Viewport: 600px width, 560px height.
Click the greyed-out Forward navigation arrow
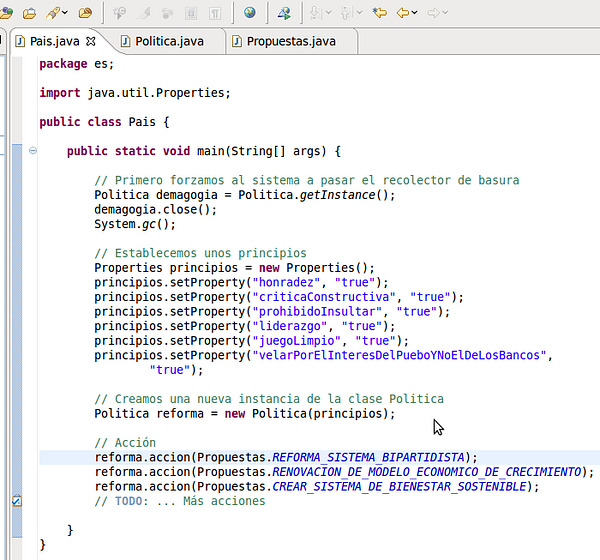click(x=433, y=13)
